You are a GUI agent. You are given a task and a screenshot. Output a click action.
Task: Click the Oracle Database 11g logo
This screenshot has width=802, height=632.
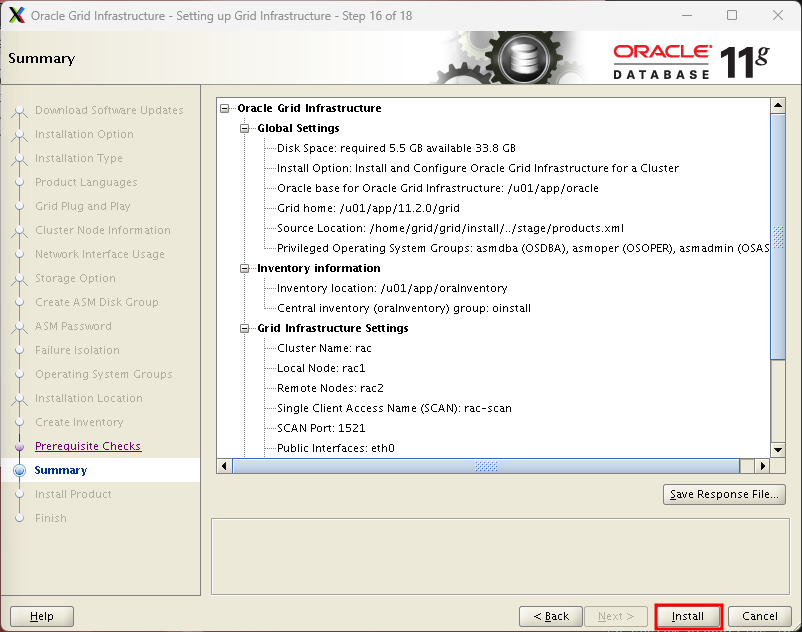pyautogui.click(x=692, y=62)
